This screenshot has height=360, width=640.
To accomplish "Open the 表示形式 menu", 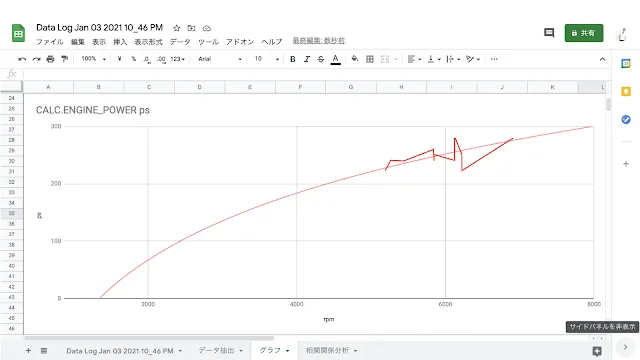I will [x=149, y=42].
